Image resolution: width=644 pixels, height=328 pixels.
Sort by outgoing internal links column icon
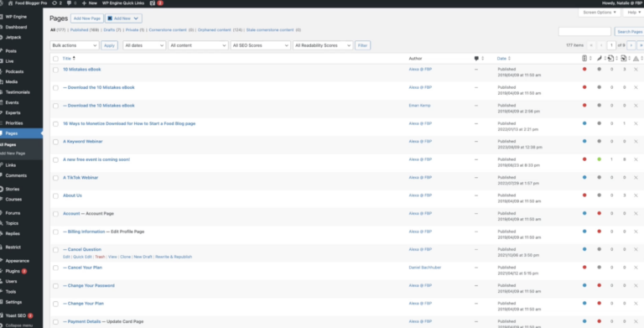click(x=610, y=59)
